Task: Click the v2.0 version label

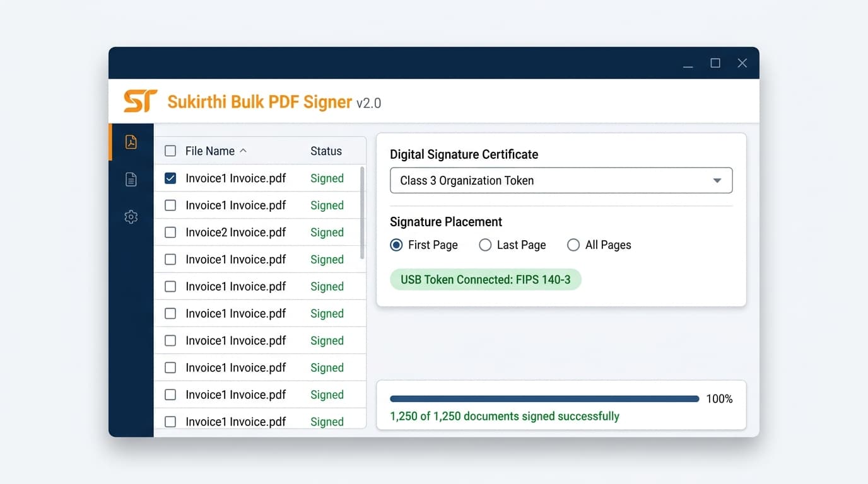Action: tap(369, 103)
